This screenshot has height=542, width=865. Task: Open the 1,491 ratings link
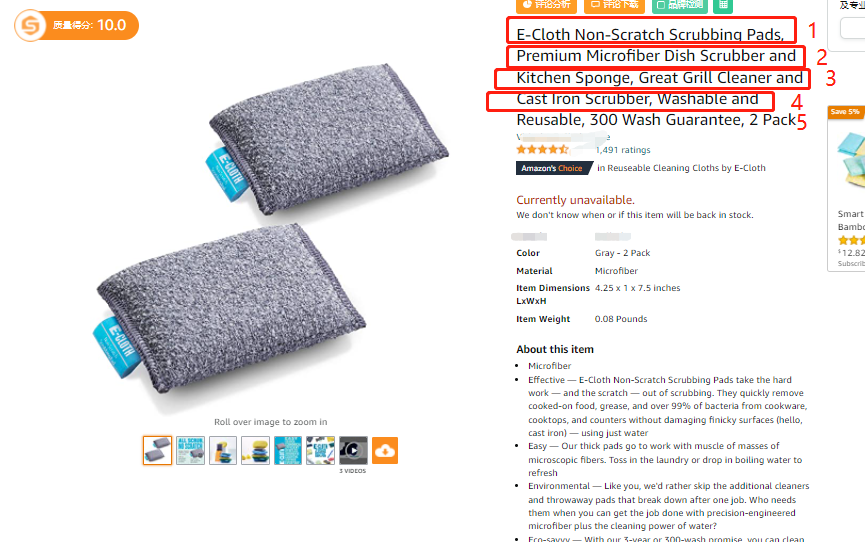(623, 150)
